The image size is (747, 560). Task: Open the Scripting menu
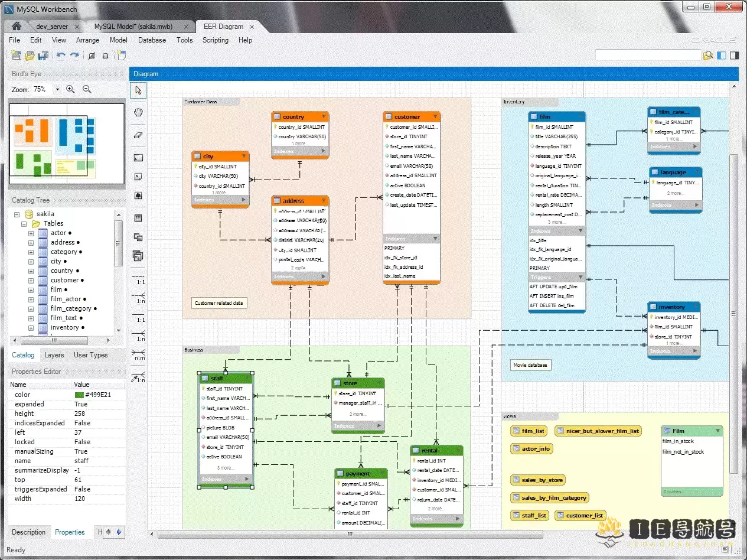point(216,40)
